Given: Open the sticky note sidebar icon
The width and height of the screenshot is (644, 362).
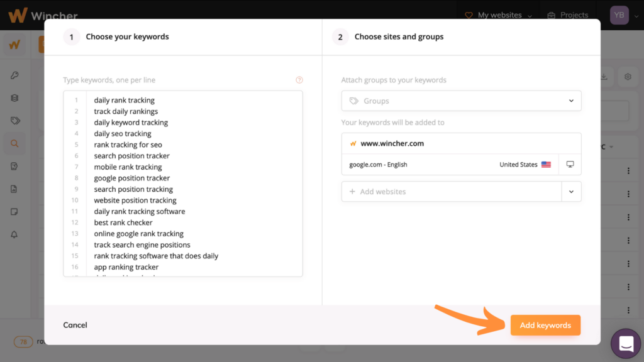Looking at the screenshot, I should (x=14, y=212).
